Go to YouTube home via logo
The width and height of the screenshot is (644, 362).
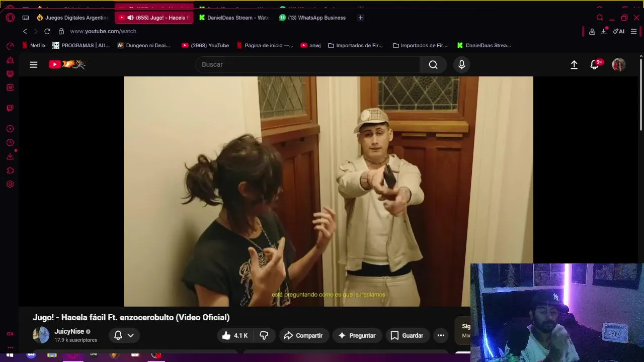coord(67,64)
